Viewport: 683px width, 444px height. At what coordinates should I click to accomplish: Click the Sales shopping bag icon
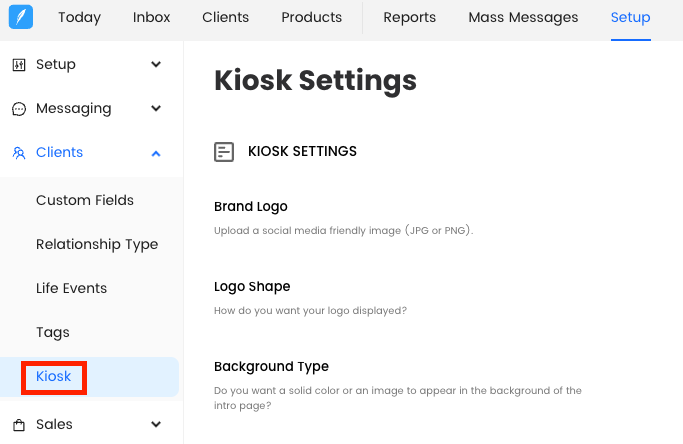[19, 425]
